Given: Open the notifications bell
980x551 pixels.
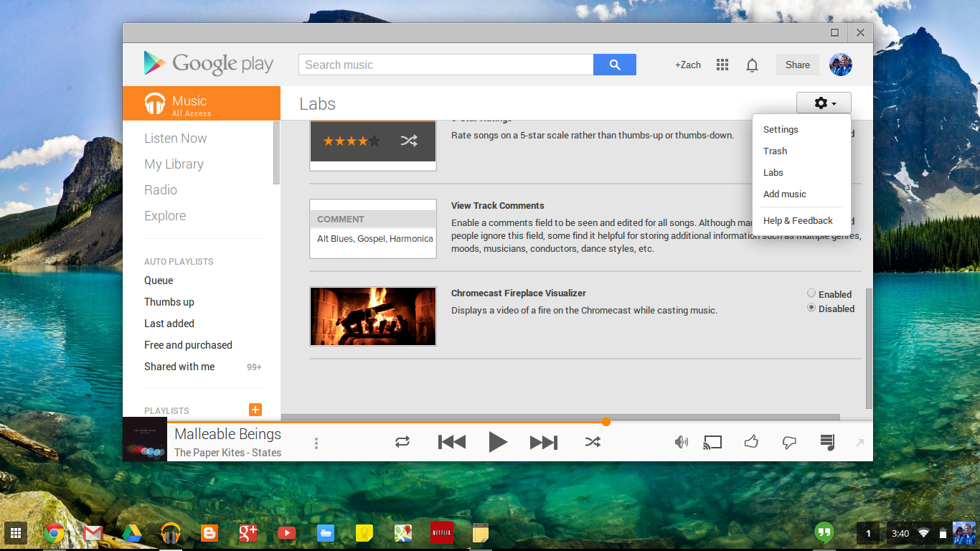Looking at the screenshot, I should click(752, 65).
